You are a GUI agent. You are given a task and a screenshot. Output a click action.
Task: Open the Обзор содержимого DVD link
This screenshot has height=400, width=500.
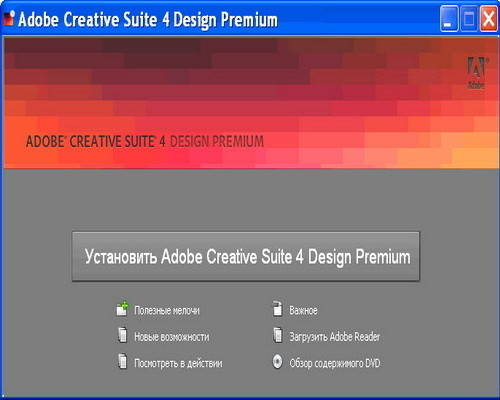[x=335, y=363]
